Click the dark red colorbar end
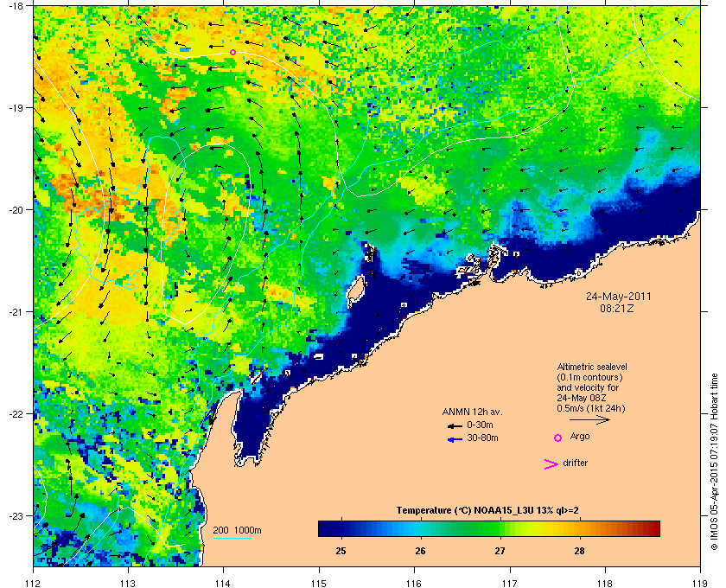Viewport: 726px width, 588px height. (653, 528)
